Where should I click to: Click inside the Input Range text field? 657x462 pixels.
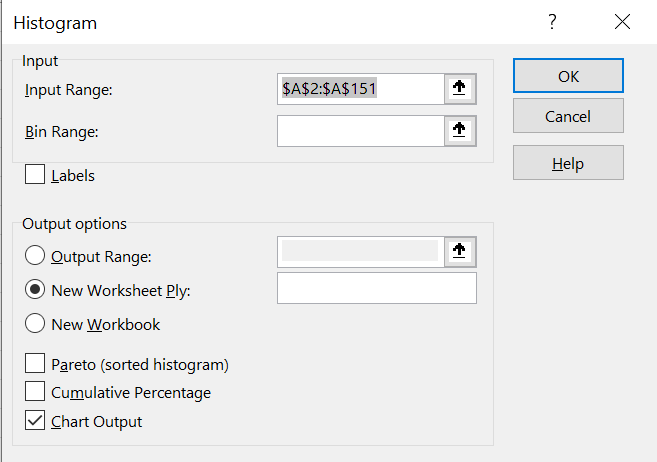coord(360,88)
